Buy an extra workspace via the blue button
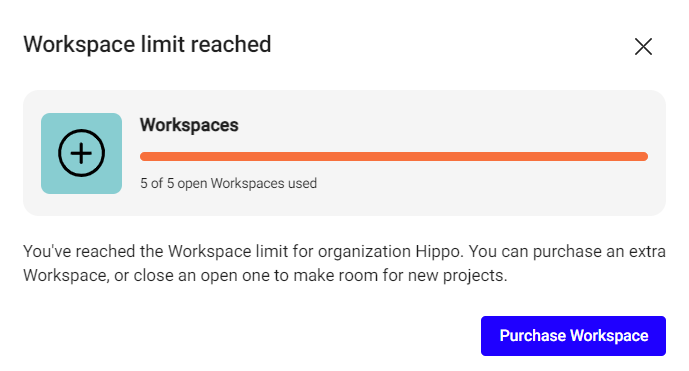689x371 pixels. click(x=573, y=335)
